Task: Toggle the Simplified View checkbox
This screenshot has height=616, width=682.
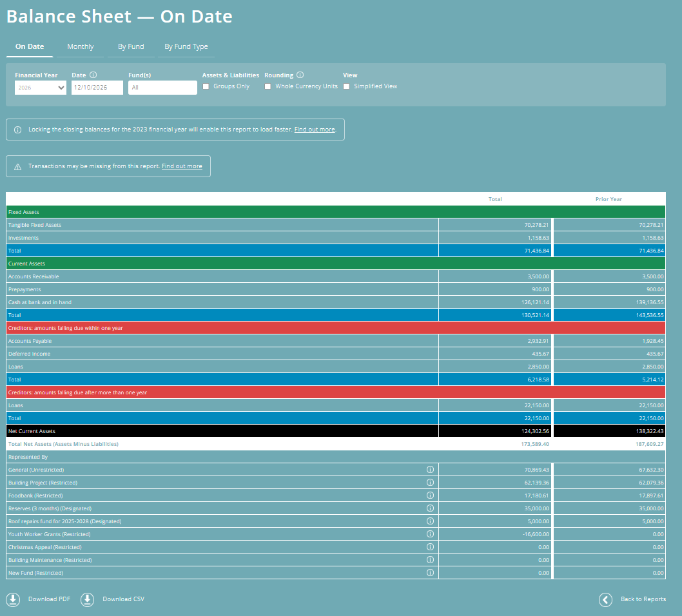Action: [x=346, y=86]
